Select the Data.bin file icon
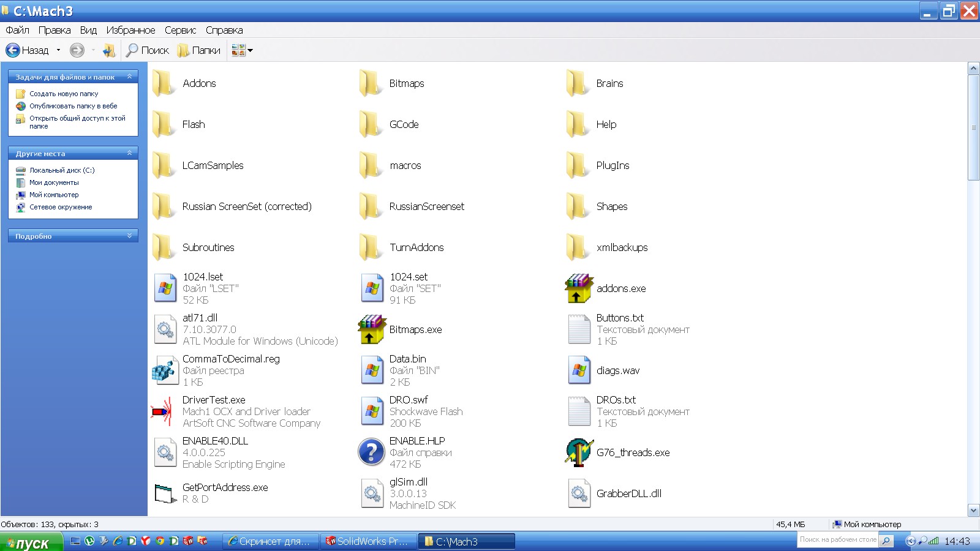 (372, 370)
